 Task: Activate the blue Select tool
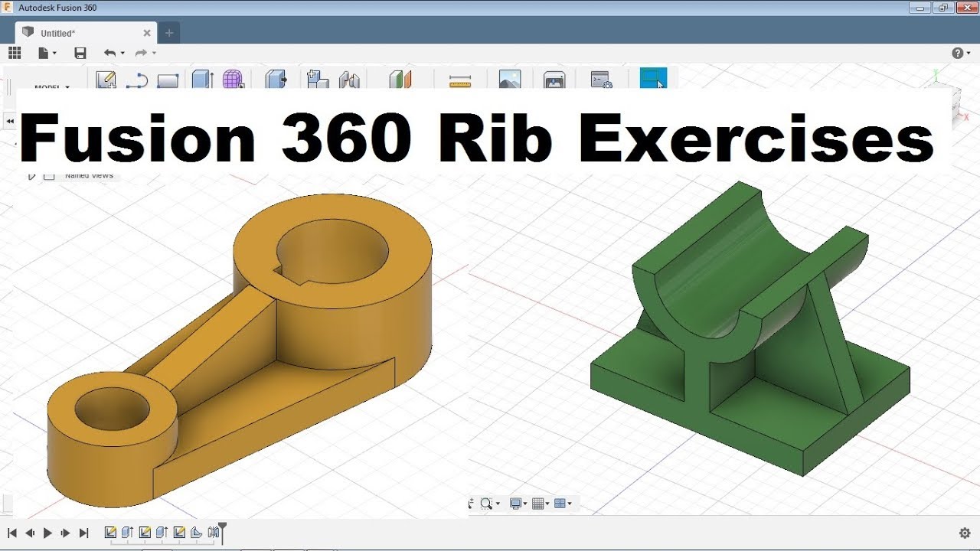(653, 79)
